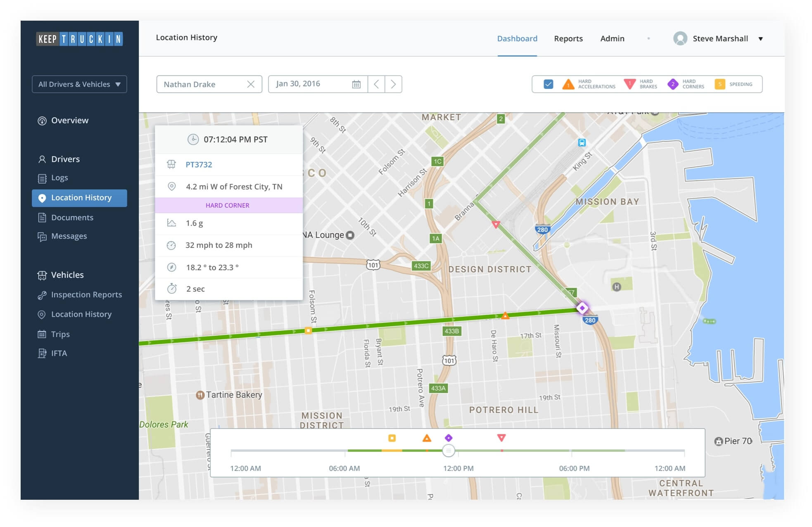Click the Documents icon in the sidebar
Screen dimensions: 812x527
click(x=41, y=217)
